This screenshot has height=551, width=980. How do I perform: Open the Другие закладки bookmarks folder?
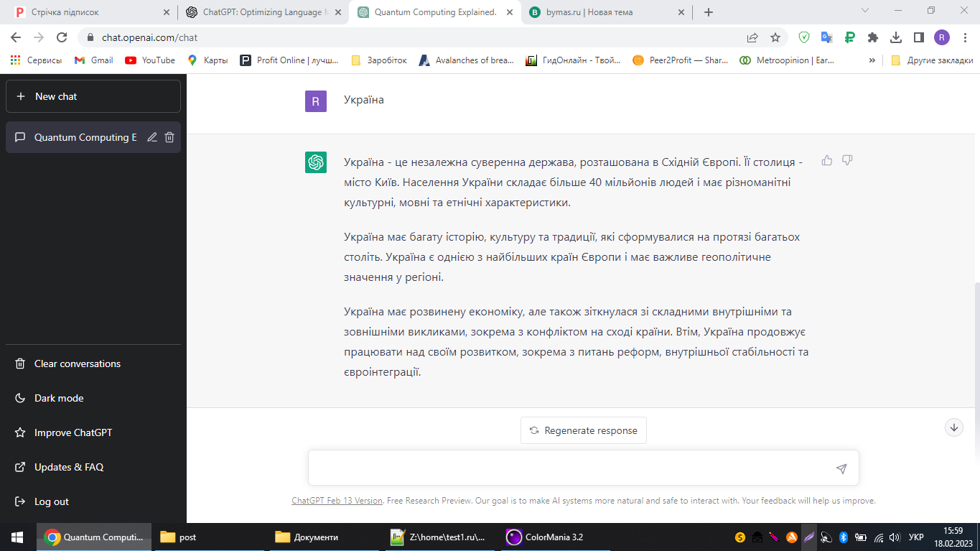point(932,60)
